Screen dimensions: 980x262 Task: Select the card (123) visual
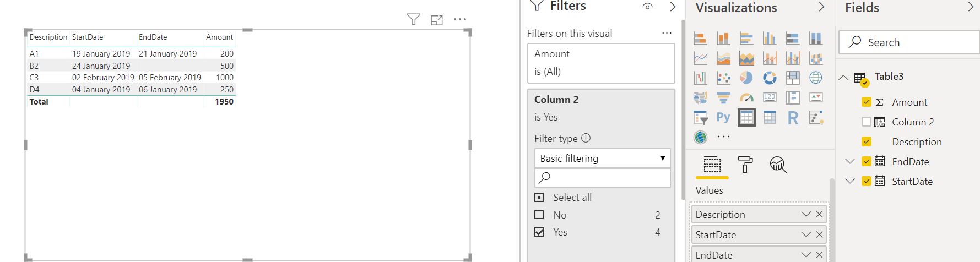[x=770, y=97]
